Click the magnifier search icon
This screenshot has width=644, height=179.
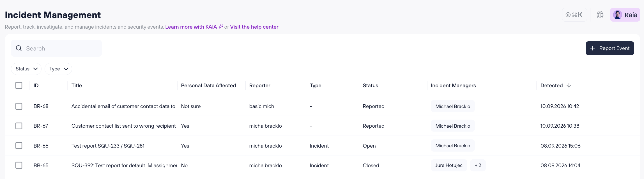[19, 48]
